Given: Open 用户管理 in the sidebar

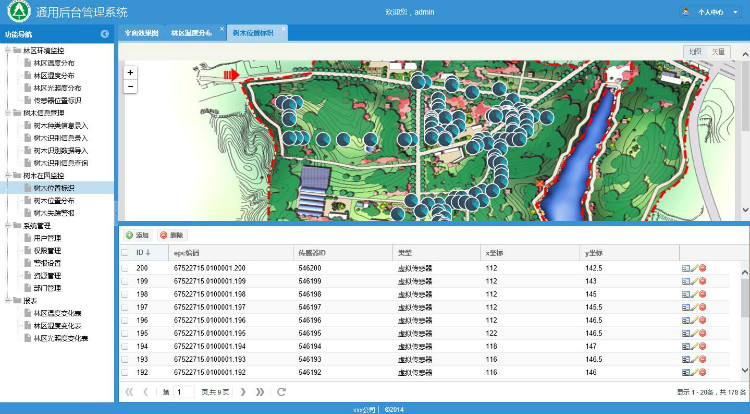Looking at the screenshot, I should (47, 238).
